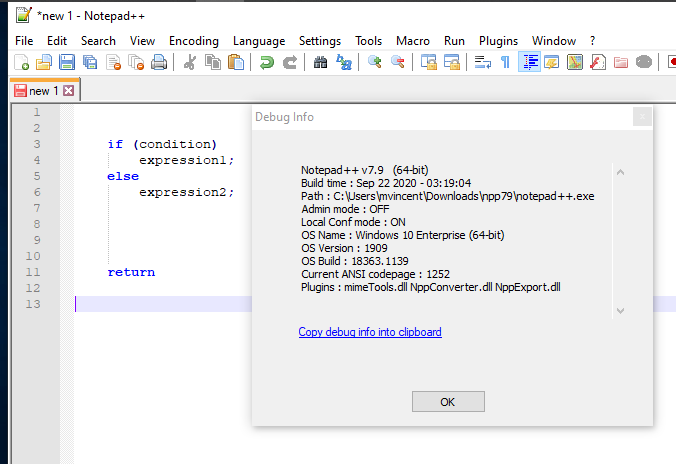This screenshot has width=676, height=464.
Task: Click the Zoom In magnifier icon
Action: [x=375, y=62]
